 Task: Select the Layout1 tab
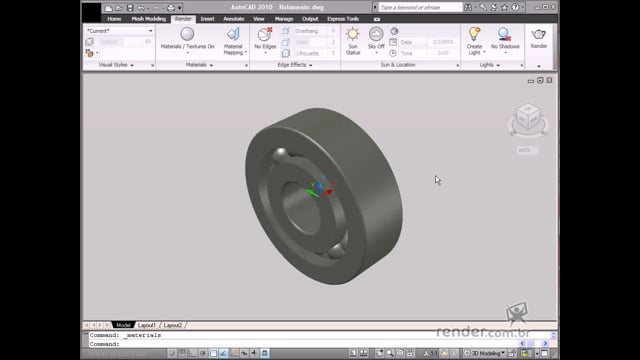pos(147,325)
